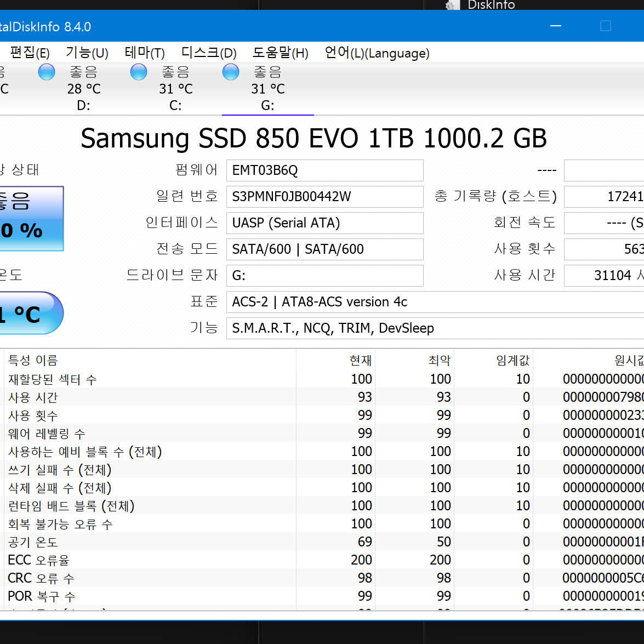The width and height of the screenshot is (644, 644).
Task: Click worst value 50 in 공기 온도 row
Action: point(443,542)
